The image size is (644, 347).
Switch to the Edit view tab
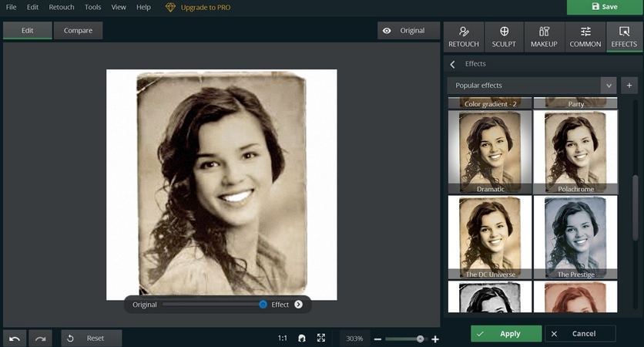28,30
